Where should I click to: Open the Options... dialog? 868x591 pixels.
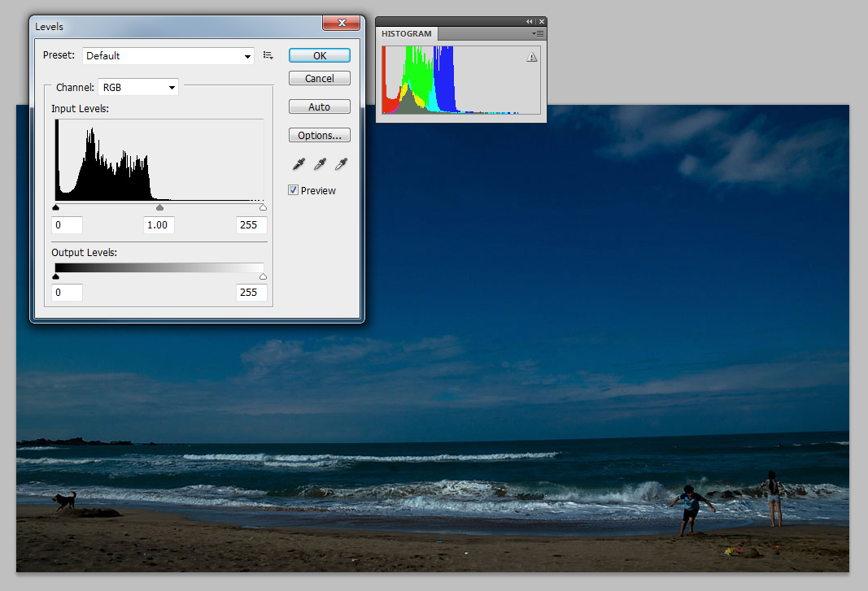pyautogui.click(x=319, y=136)
